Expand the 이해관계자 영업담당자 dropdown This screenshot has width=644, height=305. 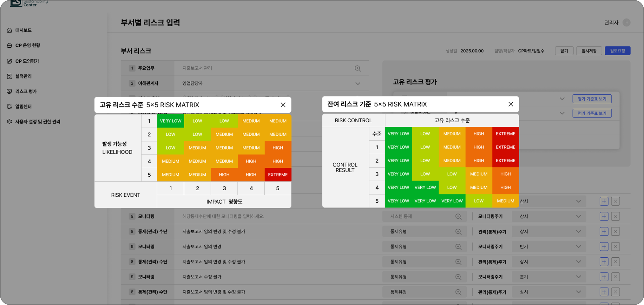click(x=358, y=84)
